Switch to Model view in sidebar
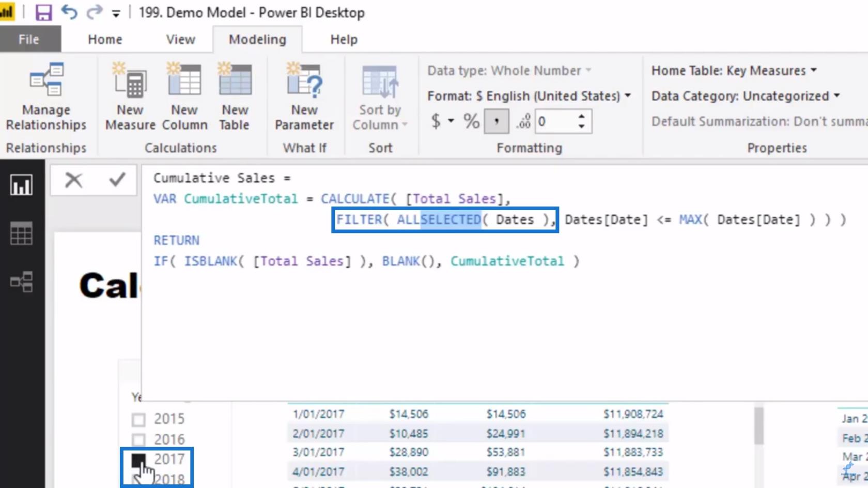Image resolution: width=868 pixels, height=488 pixels. tap(21, 282)
